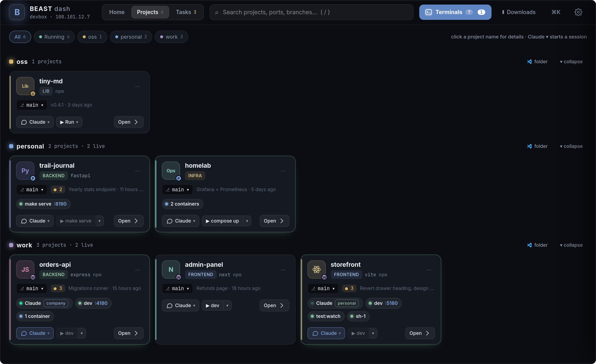Open the Terminals panel
This screenshot has width=596, height=364.
tap(455, 12)
